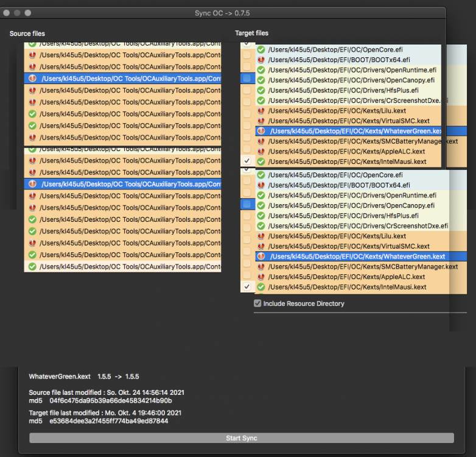This screenshot has width=476, height=457.
Task: Select EFI/OC/Kexts/Lilu.kext path in lower target list
Action: (337, 236)
